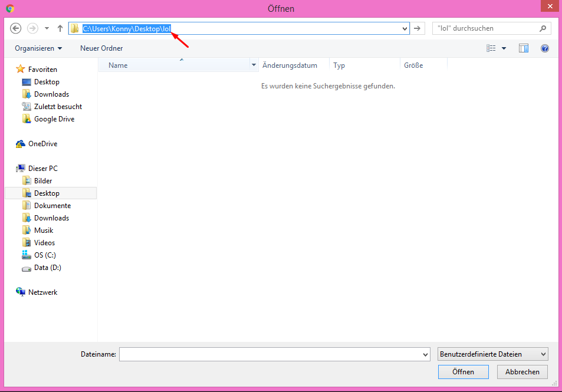Click the OneDrive cloud icon

(21, 144)
